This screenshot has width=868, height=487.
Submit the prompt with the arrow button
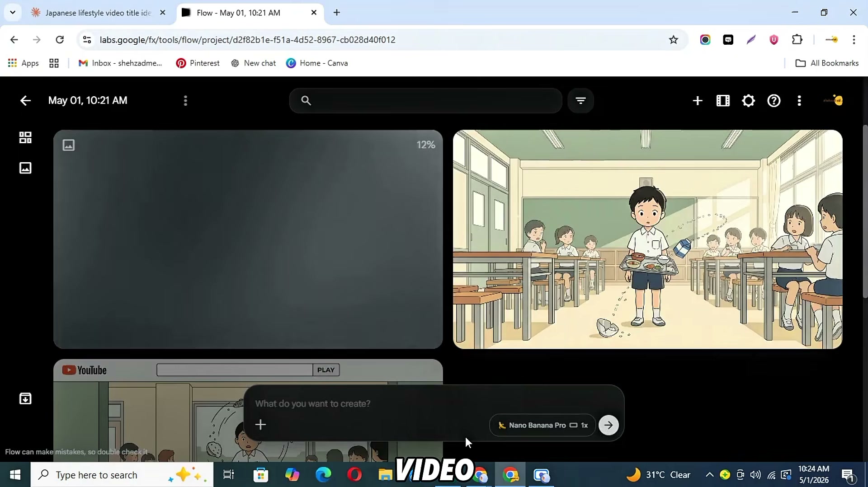tap(609, 425)
